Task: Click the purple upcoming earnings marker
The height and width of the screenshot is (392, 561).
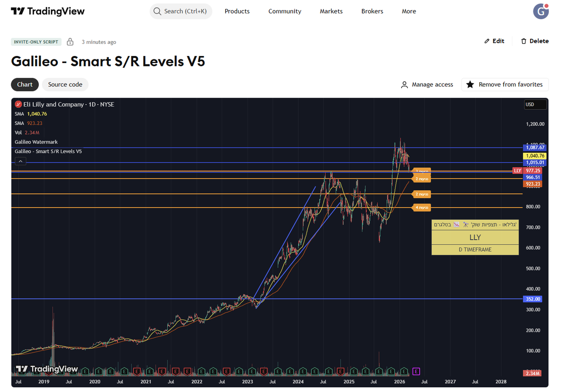Action: click(x=417, y=371)
